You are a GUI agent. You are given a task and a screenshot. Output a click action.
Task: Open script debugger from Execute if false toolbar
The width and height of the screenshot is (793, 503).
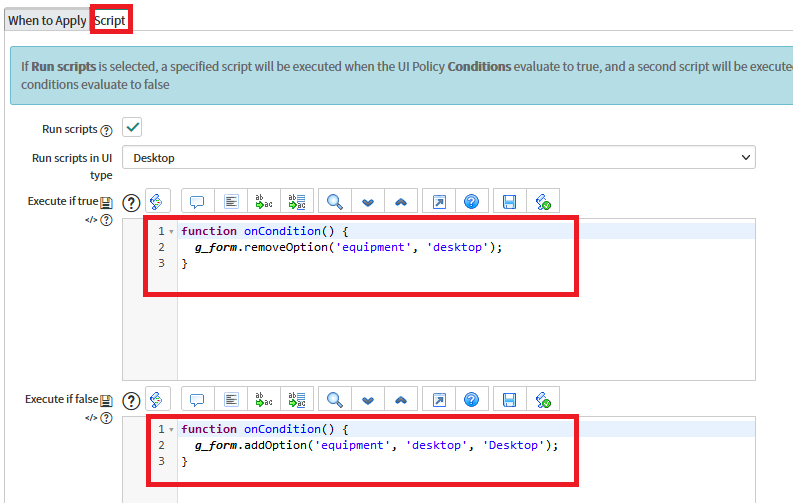coord(543,399)
